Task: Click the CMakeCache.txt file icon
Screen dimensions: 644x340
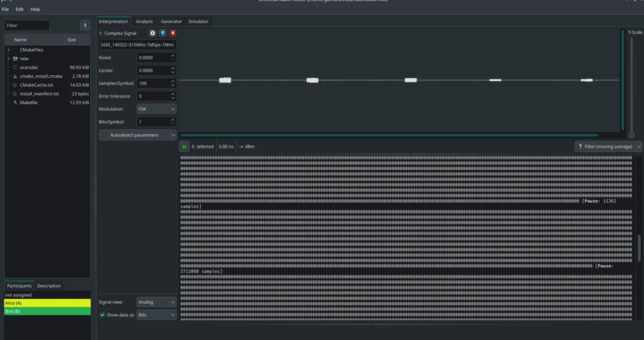Action: point(15,85)
